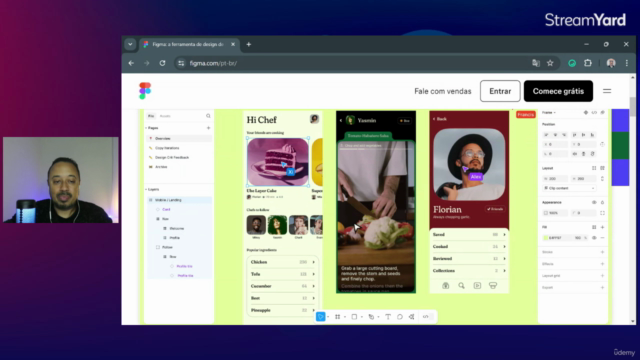Viewport: 640px width, 360px height.
Task: Toggle the Friends check on Florian card
Action: pyautogui.click(x=495, y=209)
